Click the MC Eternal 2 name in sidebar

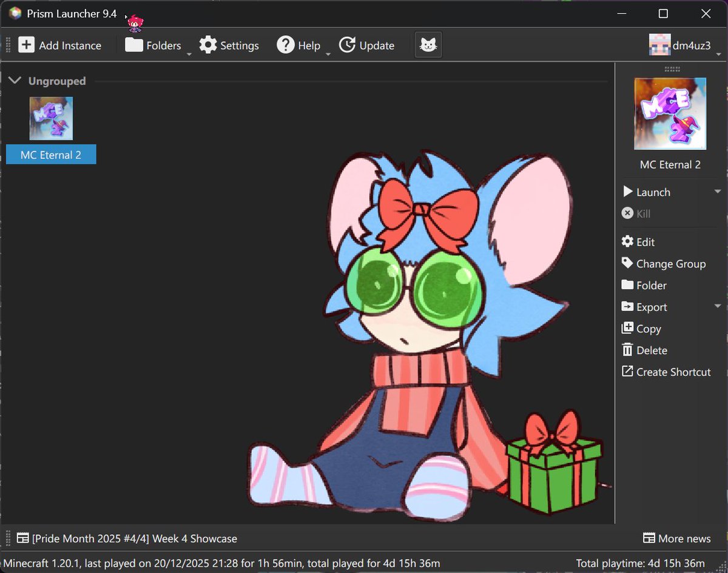point(670,164)
